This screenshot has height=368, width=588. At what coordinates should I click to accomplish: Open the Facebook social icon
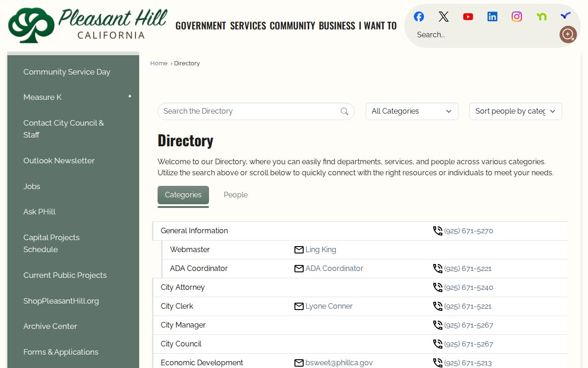(419, 17)
